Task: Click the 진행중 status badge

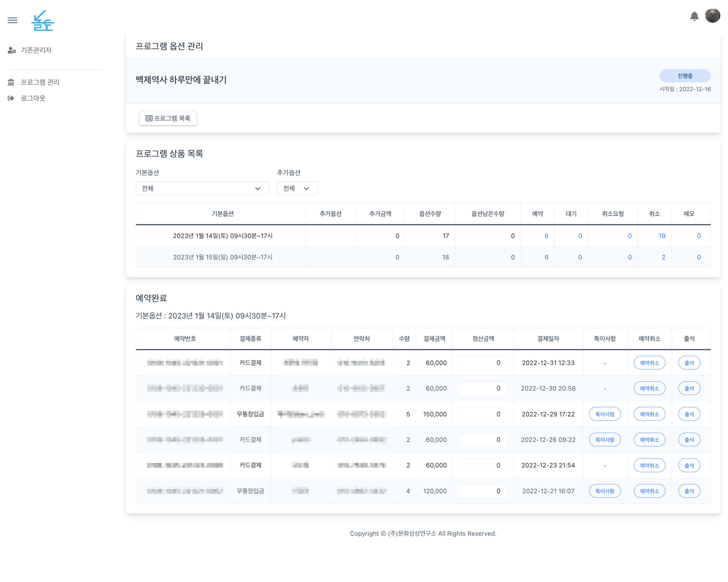Action: point(684,76)
